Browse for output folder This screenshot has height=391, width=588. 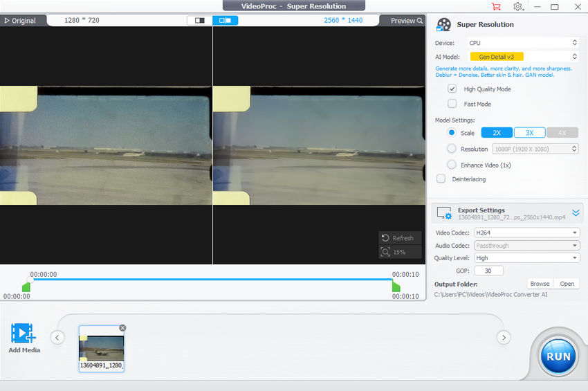pyautogui.click(x=540, y=284)
